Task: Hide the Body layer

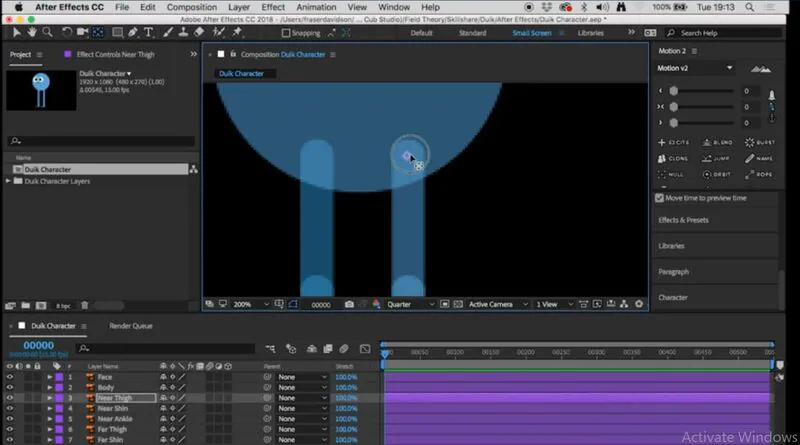Action: pos(9,387)
